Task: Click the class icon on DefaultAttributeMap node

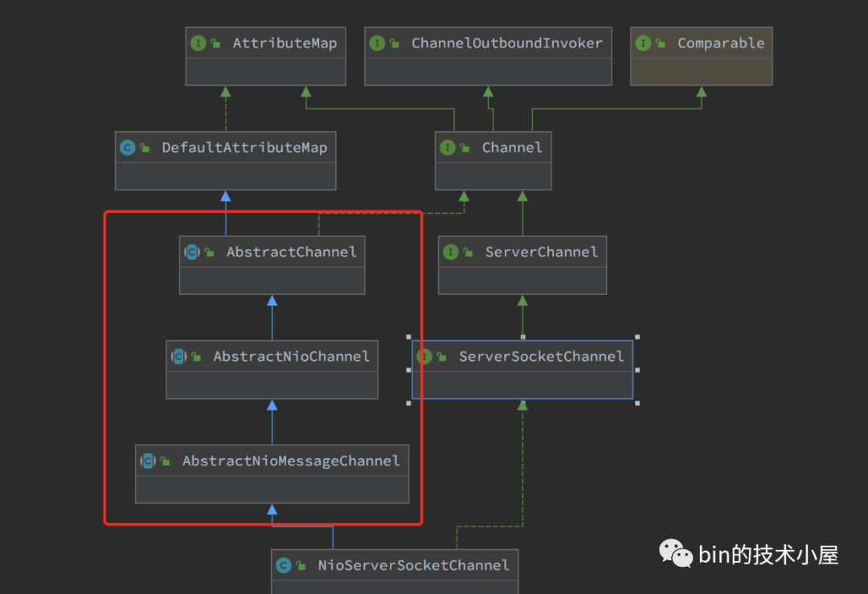Action: [x=127, y=148]
